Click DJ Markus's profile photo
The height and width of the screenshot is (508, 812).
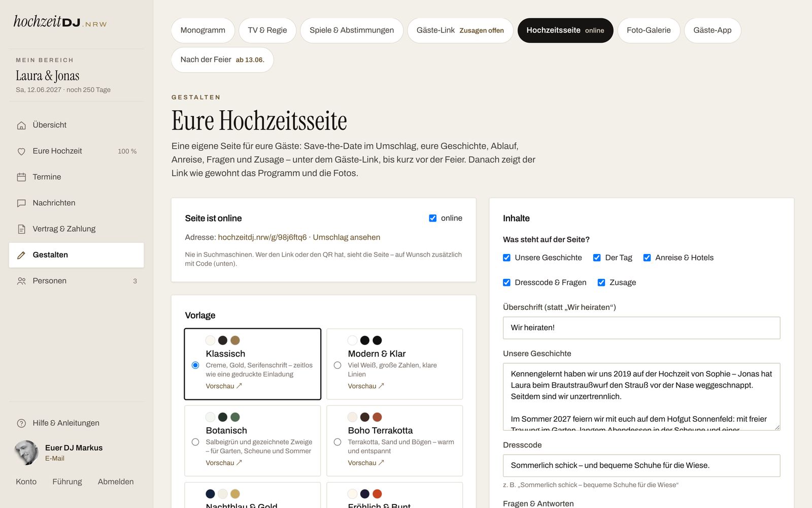point(26,453)
